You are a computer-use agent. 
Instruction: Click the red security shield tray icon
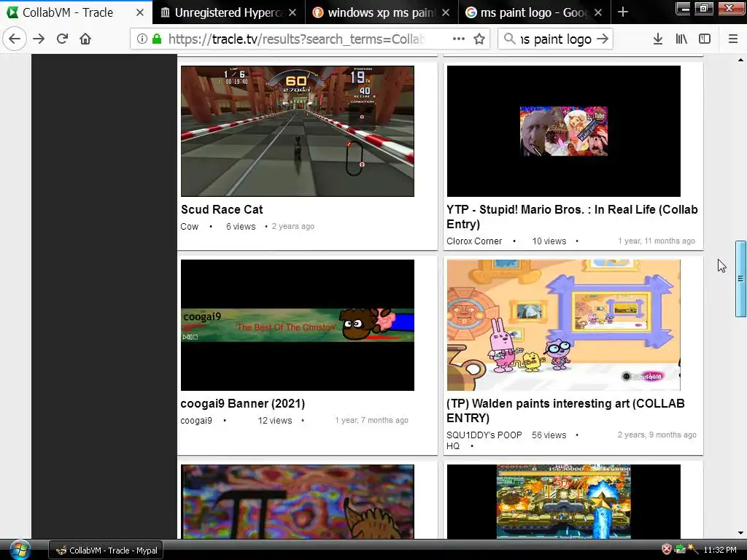(667, 550)
